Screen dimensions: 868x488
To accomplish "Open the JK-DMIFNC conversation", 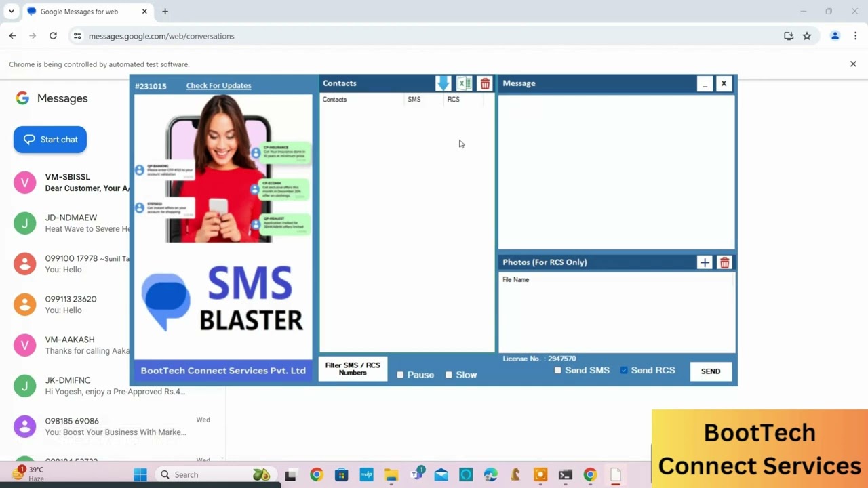I will tap(112, 386).
